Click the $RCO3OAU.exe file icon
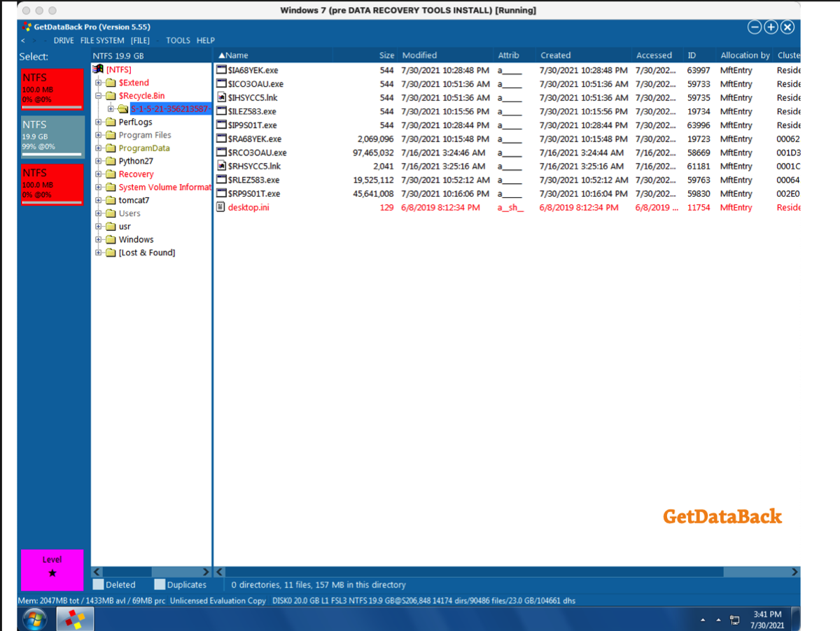The width and height of the screenshot is (840, 631). (222, 153)
